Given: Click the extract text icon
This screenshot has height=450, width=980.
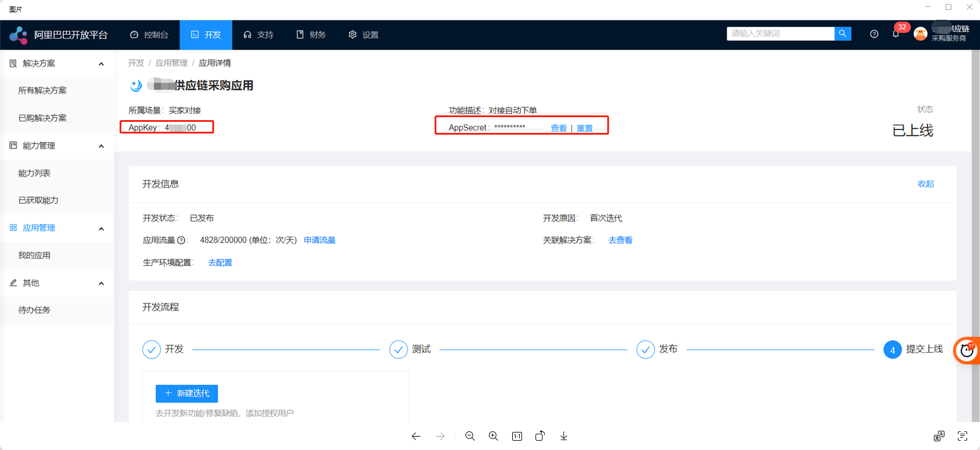Looking at the screenshot, I should 963,436.
